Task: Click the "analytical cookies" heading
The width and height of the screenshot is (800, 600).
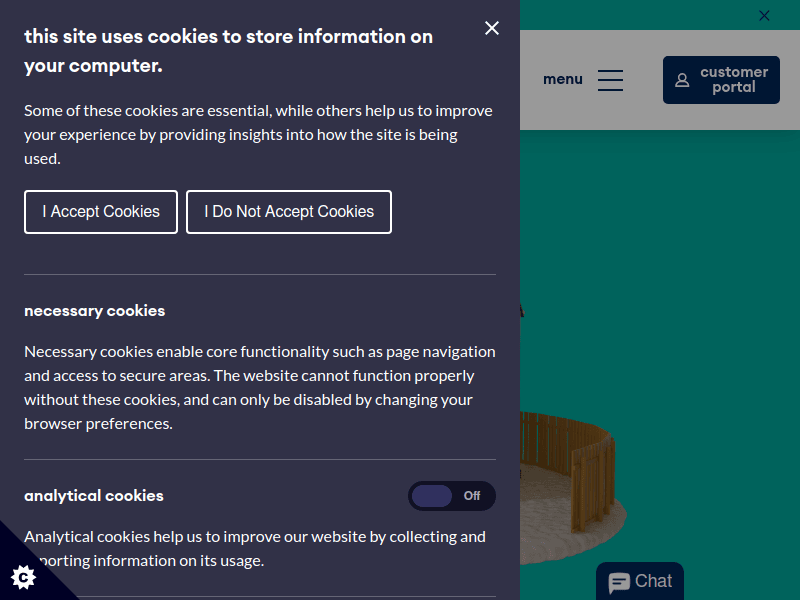Action: tap(94, 496)
